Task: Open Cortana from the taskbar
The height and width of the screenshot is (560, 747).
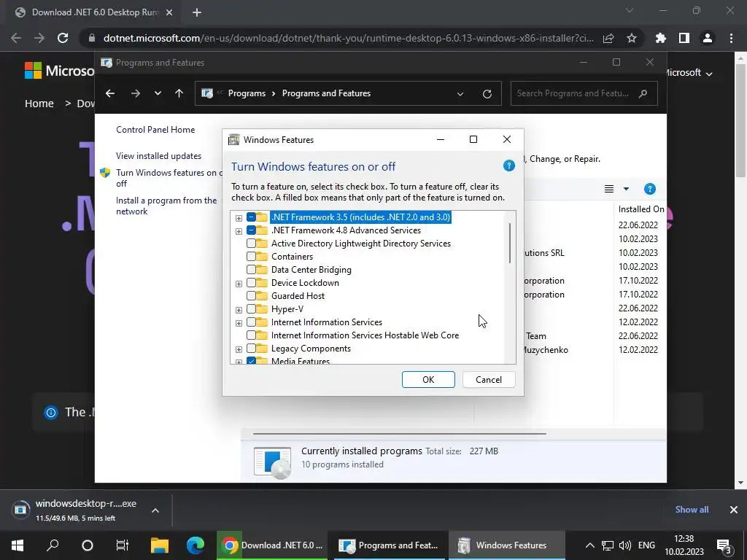Action: pos(88,545)
